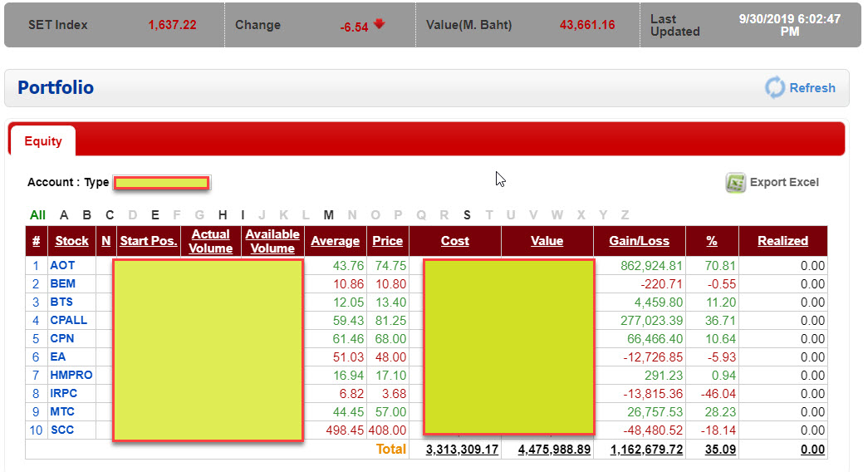Click the SCC loss value -48,480.52
The width and height of the screenshot is (868, 472).
coord(653,430)
